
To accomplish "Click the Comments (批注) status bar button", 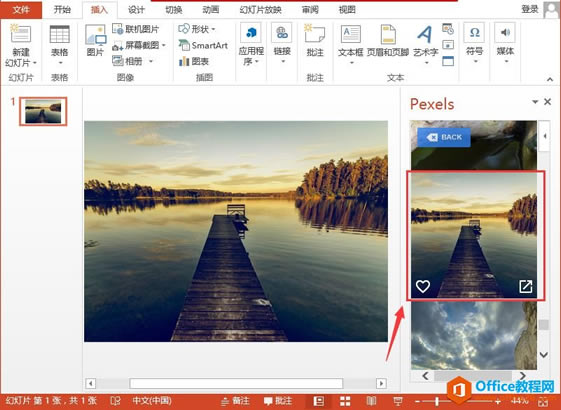I will 278,401.
